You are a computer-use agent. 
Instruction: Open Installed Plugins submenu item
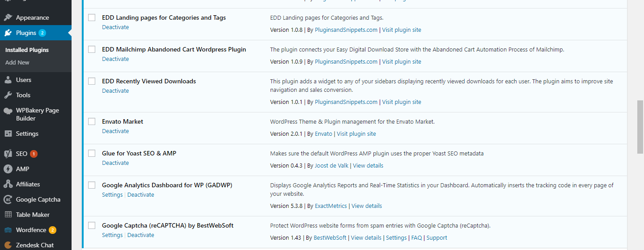tap(27, 50)
